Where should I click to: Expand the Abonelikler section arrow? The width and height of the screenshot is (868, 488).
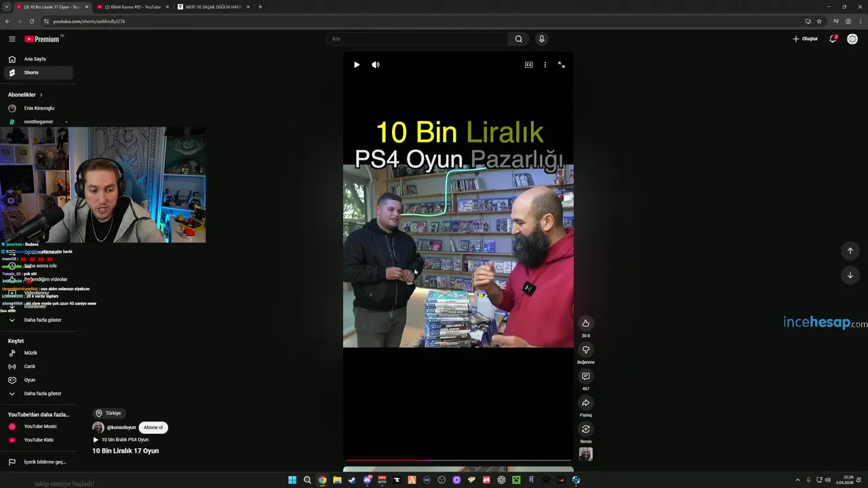[x=41, y=95]
